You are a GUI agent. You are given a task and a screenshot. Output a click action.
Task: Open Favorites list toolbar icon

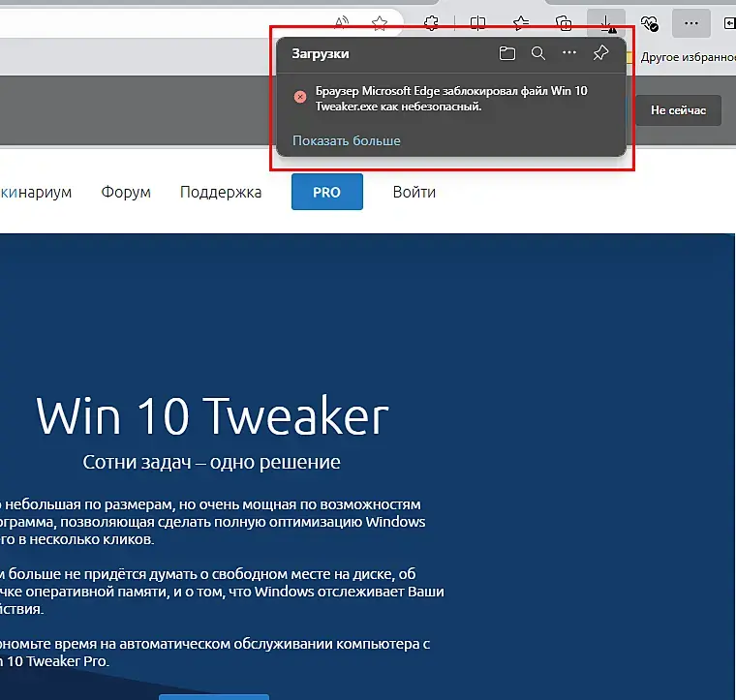(521, 22)
